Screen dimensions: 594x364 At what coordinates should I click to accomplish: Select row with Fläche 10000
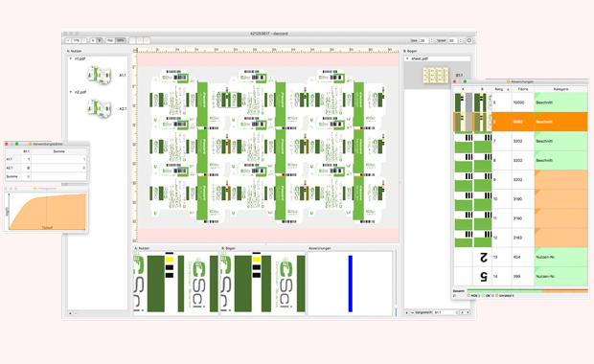520,102
